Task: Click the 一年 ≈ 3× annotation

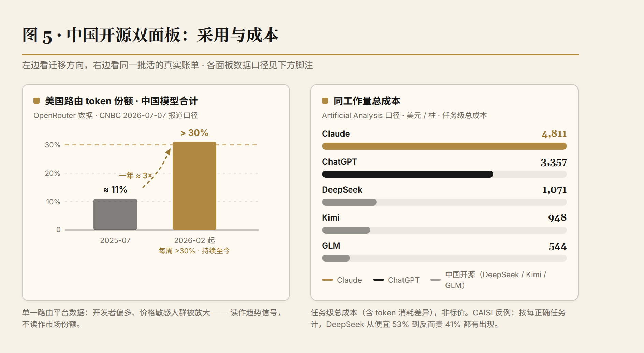Action: (x=135, y=175)
